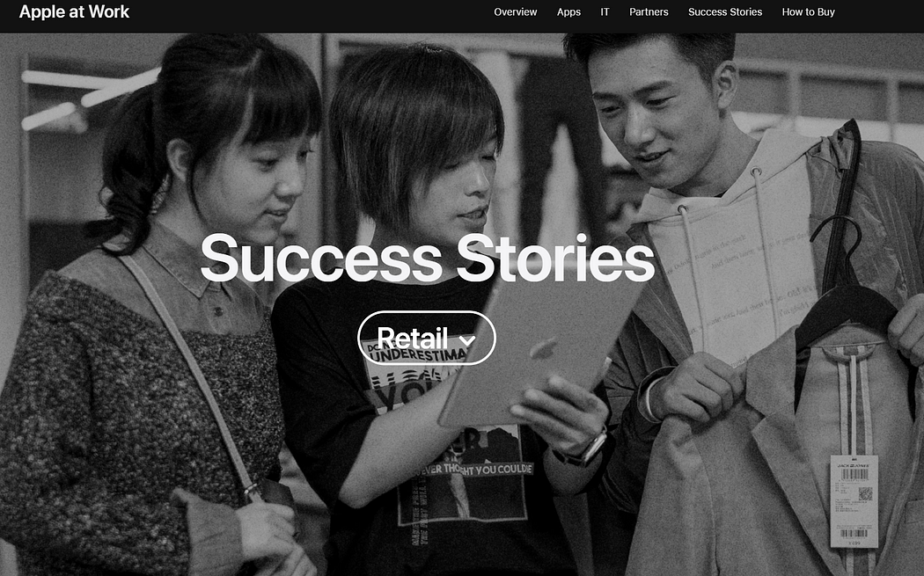The image size is (924, 576).
Task: Select Success Stories in the top navigation
Action: [725, 11]
